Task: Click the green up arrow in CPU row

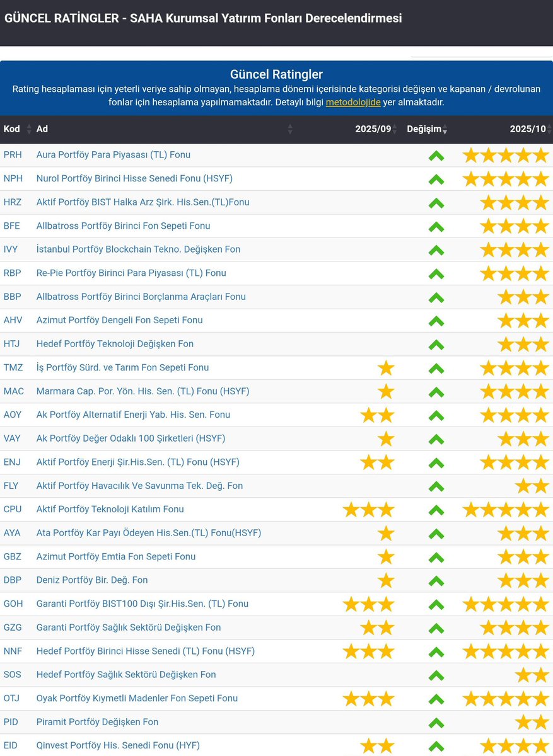Action: [x=436, y=510]
